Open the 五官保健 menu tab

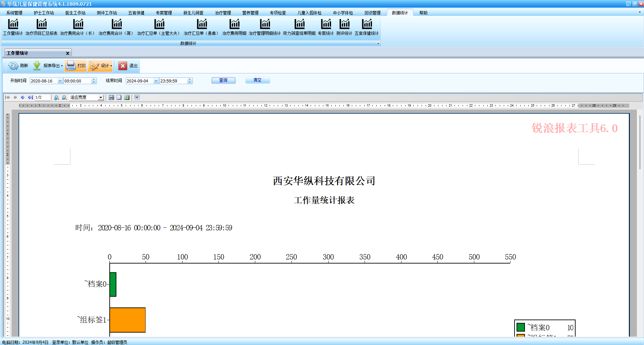coord(137,13)
